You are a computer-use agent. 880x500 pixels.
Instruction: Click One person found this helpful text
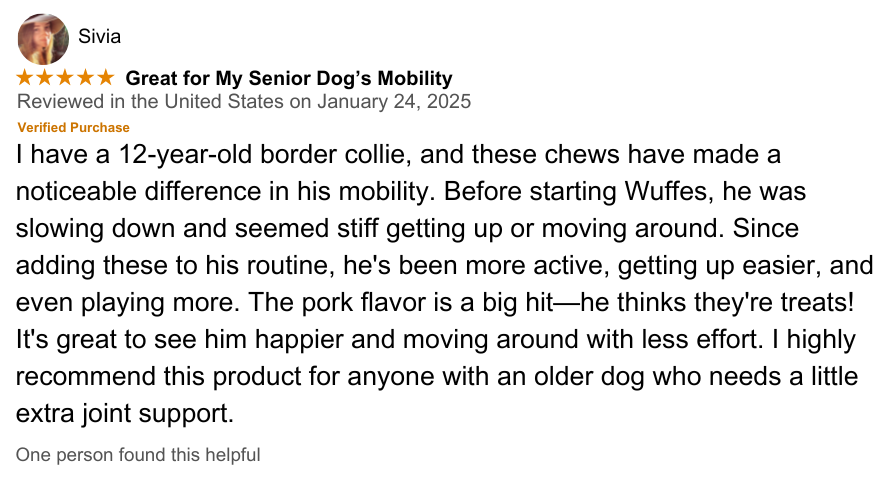click(x=138, y=455)
